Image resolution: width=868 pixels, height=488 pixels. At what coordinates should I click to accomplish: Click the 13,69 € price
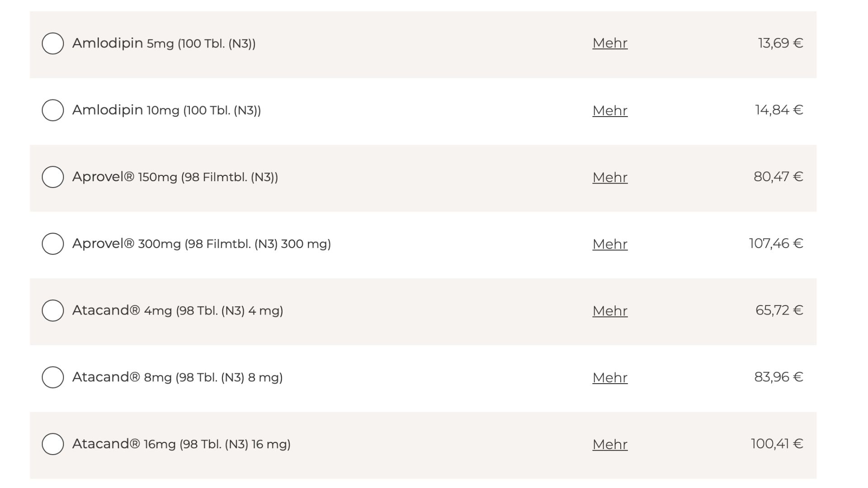pos(780,43)
